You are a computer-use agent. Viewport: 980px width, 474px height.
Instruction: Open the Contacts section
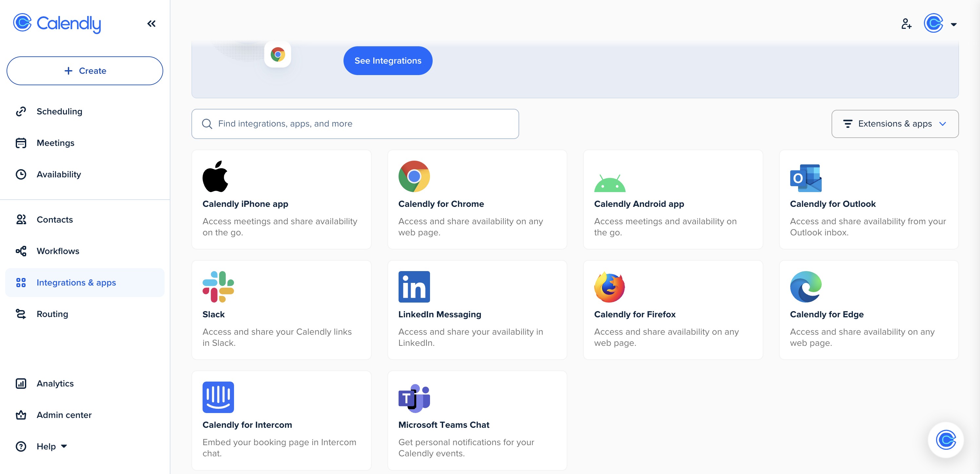(x=54, y=220)
